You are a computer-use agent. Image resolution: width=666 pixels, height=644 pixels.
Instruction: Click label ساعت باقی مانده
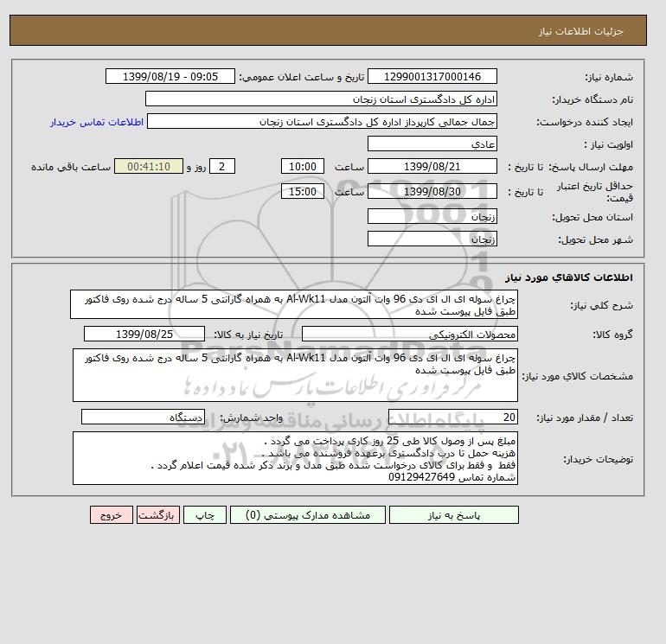[71, 167]
